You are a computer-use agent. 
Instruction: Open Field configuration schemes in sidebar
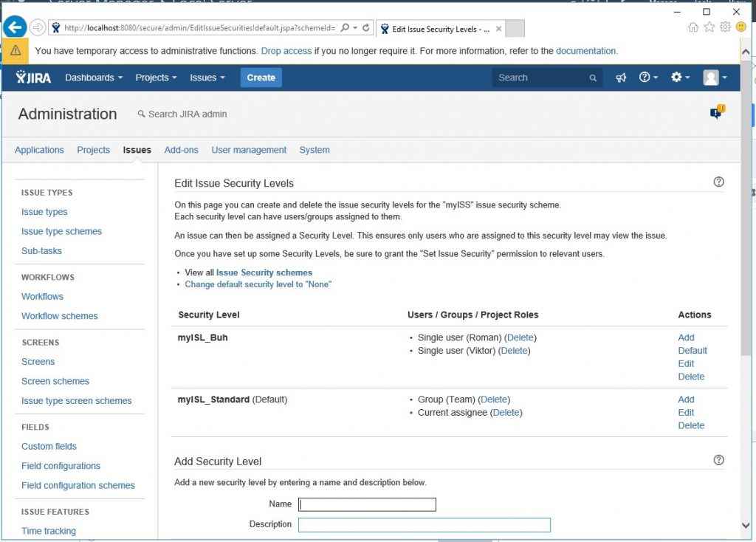78,486
